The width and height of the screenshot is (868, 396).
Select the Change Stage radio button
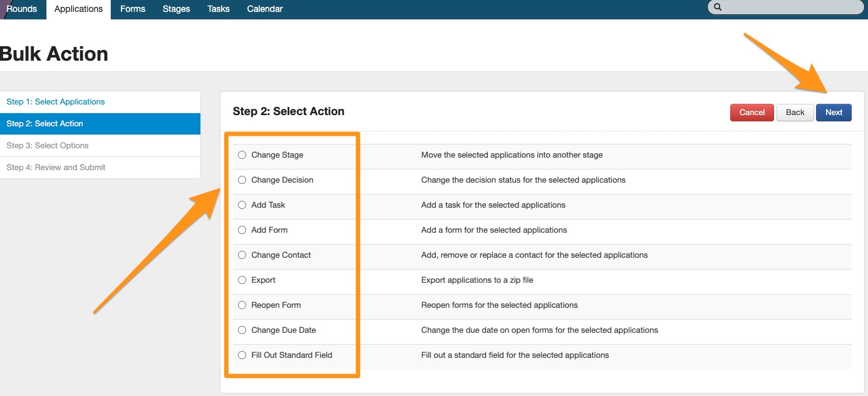tap(242, 155)
